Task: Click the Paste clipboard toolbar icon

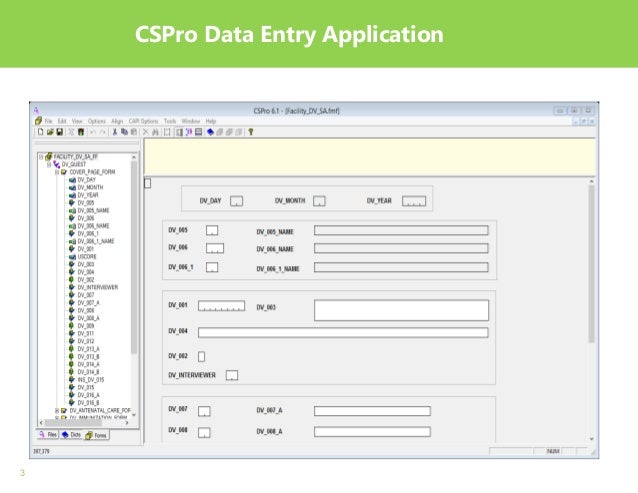Action: [133, 132]
